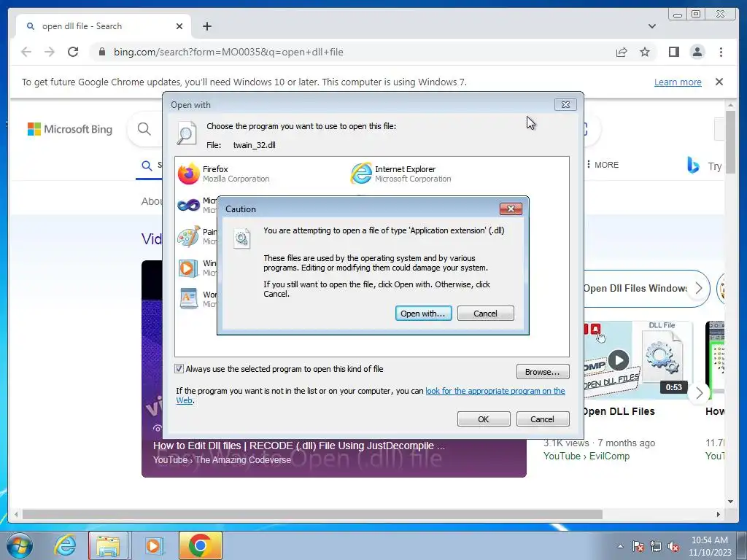Advance the video carousel next arrow

[x=699, y=393]
